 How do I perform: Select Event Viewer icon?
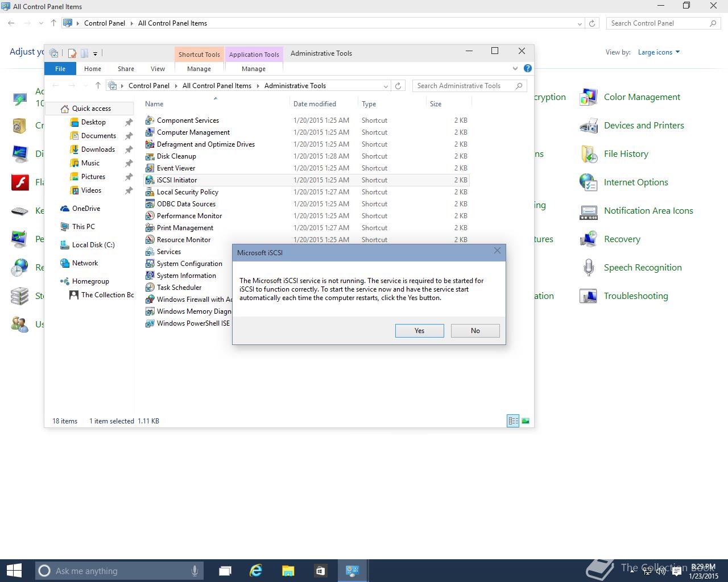[150, 168]
